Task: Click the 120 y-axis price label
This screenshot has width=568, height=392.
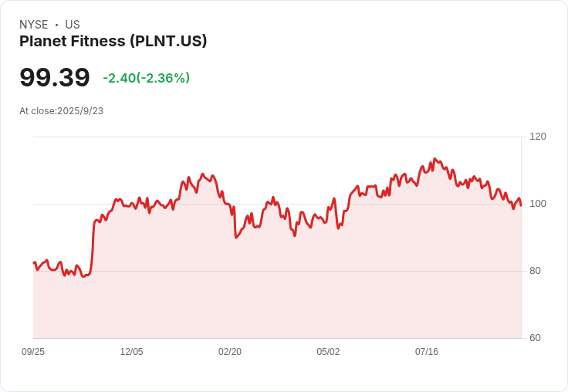Action: click(538, 137)
